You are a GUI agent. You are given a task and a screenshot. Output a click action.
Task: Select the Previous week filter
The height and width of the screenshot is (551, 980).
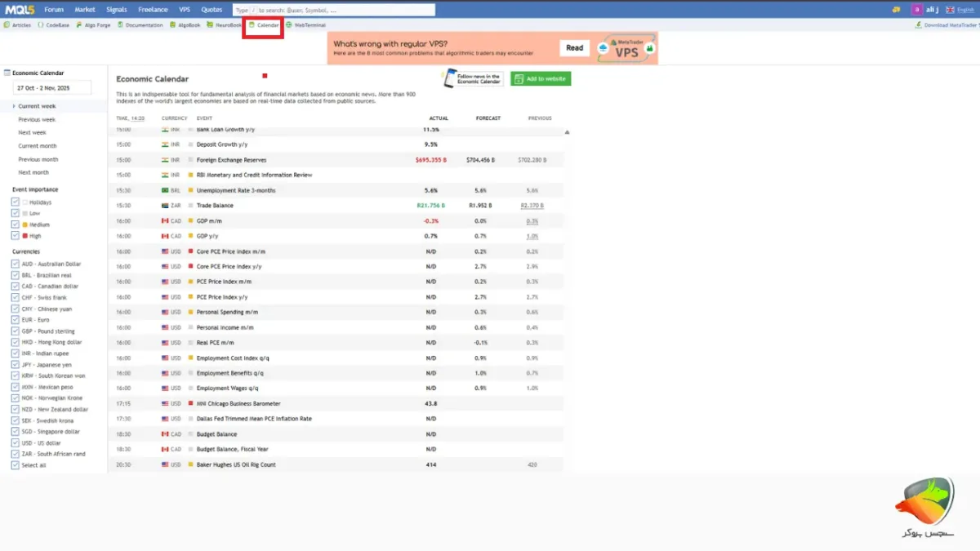coord(37,119)
